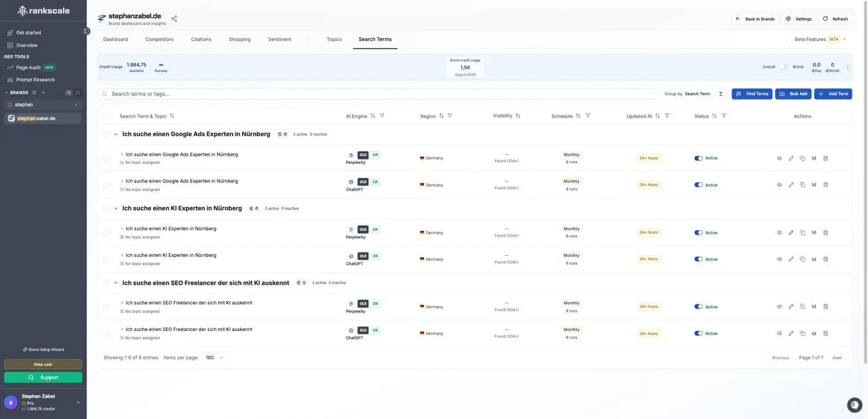The width and height of the screenshot is (868, 419).
Task: Open the chat widget bubble
Action: pyautogui.click(x=854, y=405)
